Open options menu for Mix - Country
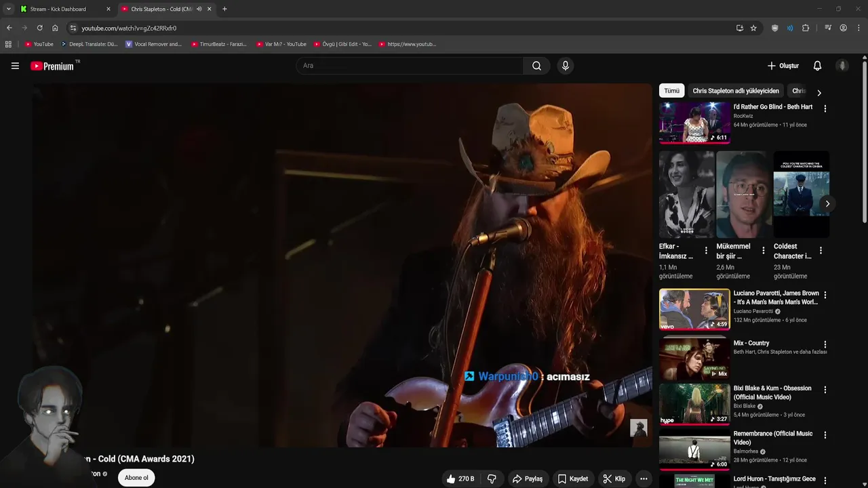This screenshot has height=488, width=868. click(x=825, y=344)
